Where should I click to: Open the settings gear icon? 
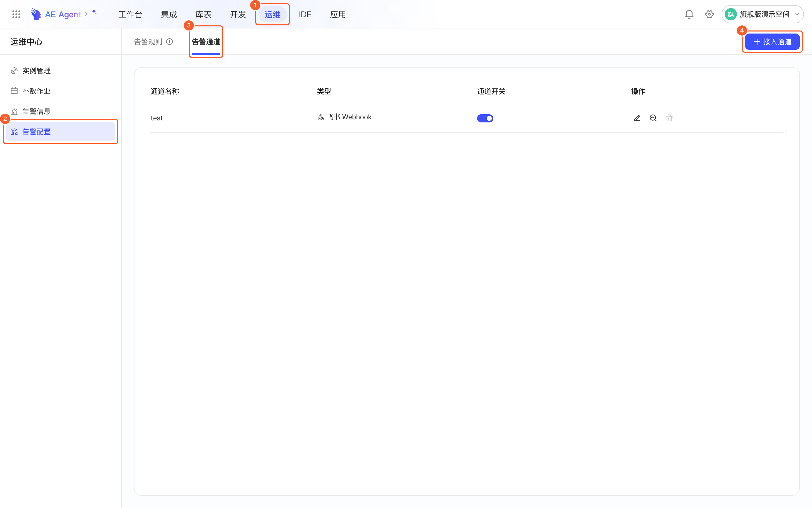click(709, 14)
